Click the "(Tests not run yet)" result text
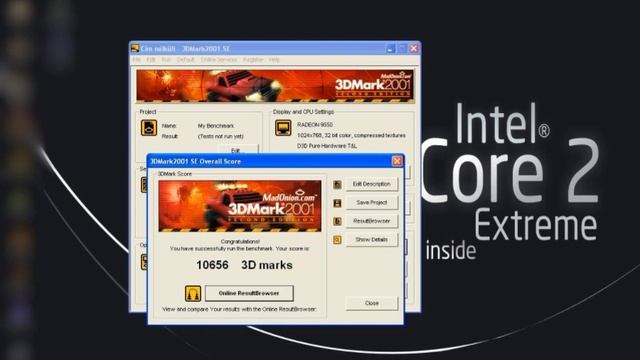 (220, 136)
